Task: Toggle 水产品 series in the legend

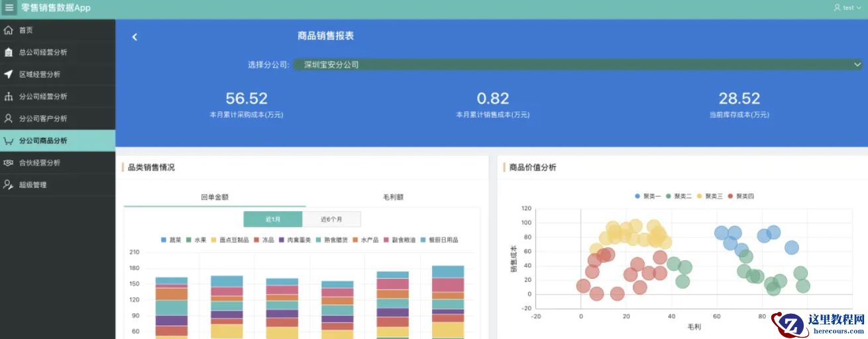Action: [365, 240]
